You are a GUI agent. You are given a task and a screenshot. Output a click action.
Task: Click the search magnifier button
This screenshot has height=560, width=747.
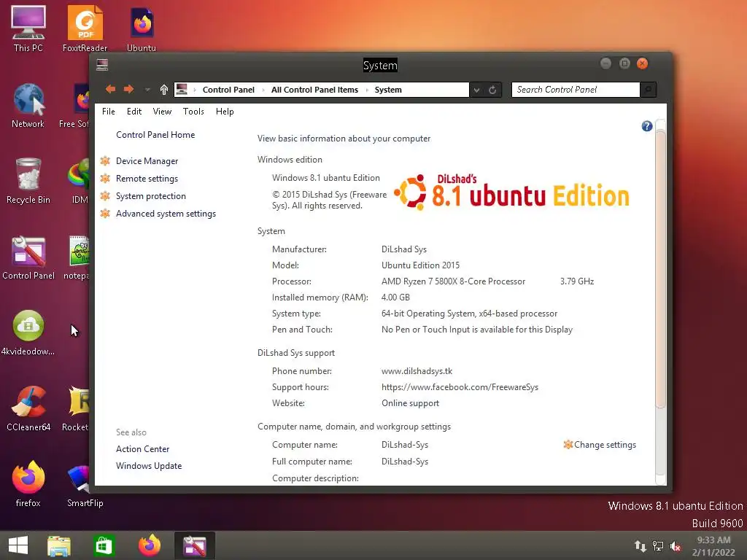pyautogui.click(x=648, y=90)
